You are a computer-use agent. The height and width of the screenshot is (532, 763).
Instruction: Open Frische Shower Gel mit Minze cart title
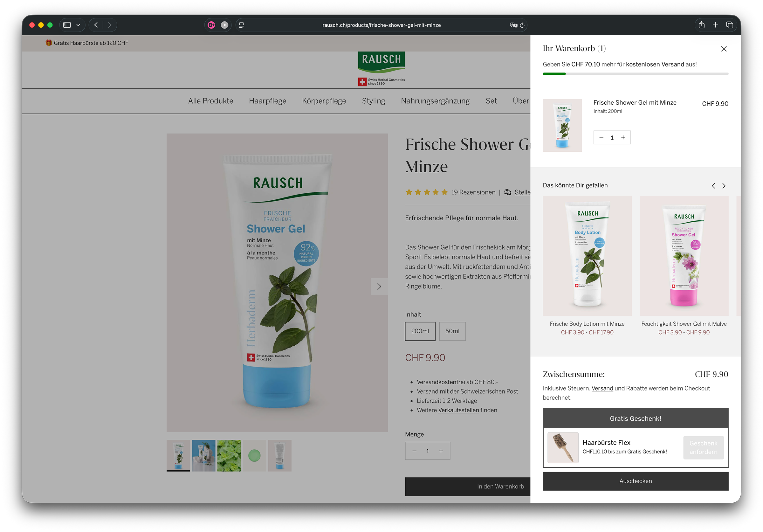coord(635,103)
